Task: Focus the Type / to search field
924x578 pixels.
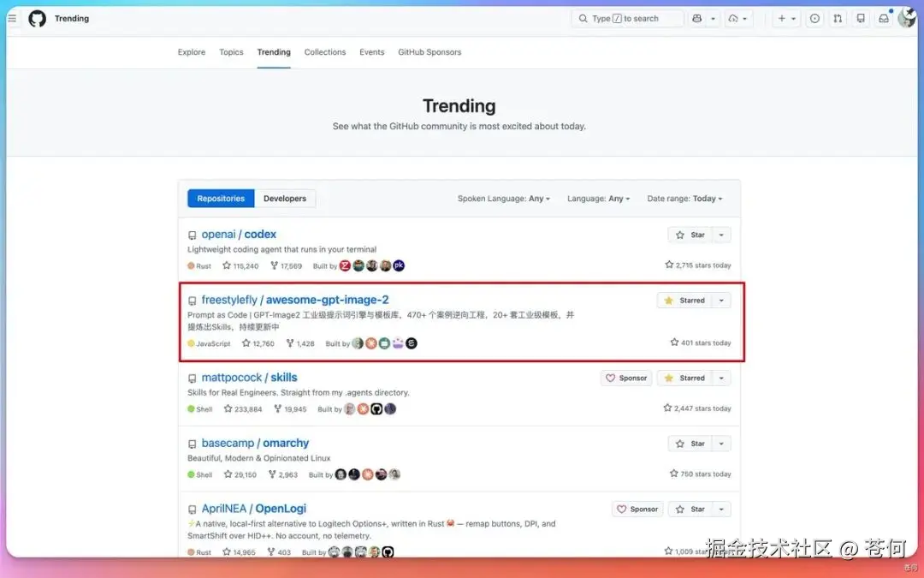Action: pyautogui.click(x=627, y=18)
